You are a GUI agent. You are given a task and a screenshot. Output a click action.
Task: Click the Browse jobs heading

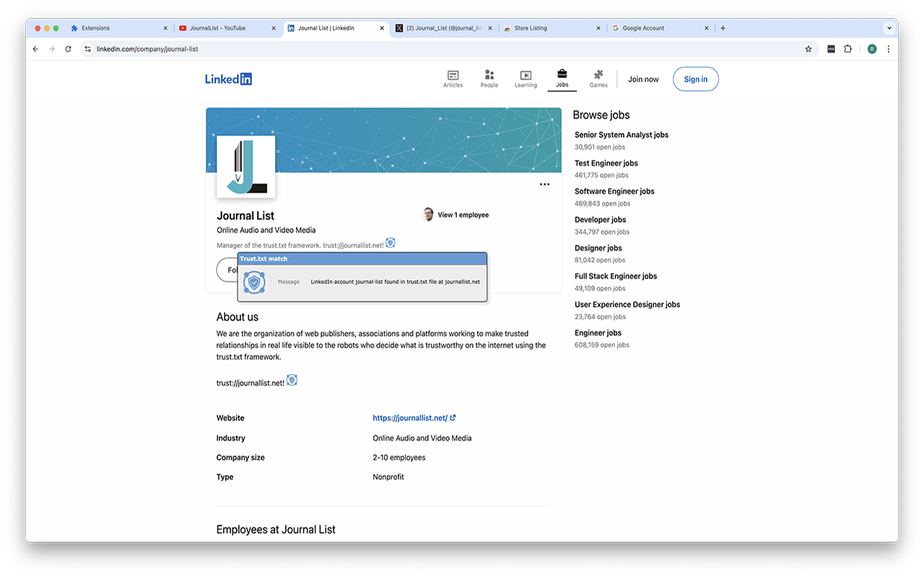[x=601, y=115]
